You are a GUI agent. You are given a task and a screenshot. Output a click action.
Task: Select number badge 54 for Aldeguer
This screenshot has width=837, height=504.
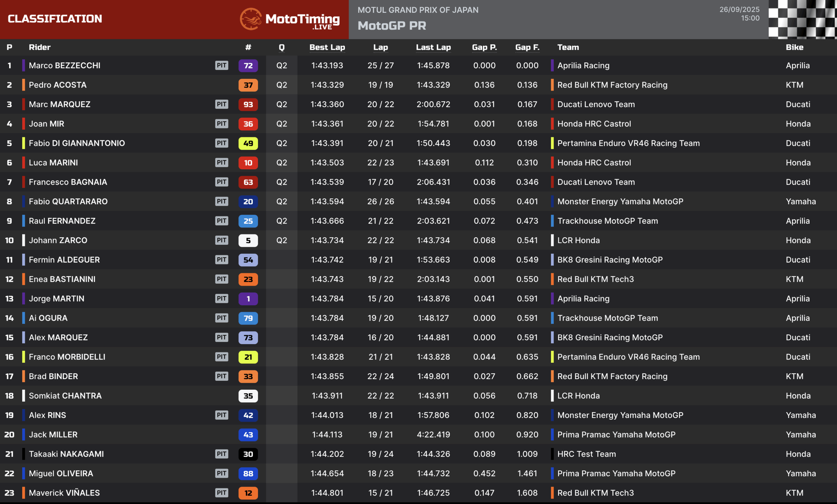[248, 260]
